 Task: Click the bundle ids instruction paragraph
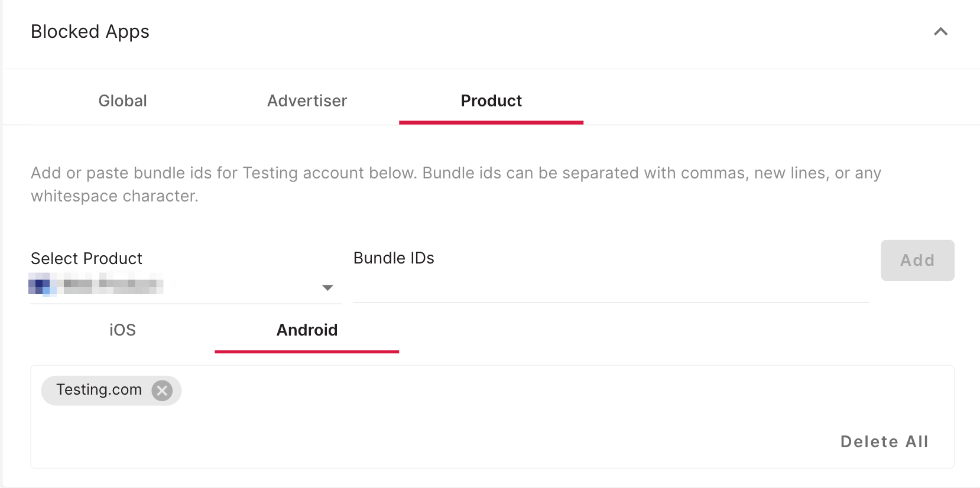coord(456,184)
